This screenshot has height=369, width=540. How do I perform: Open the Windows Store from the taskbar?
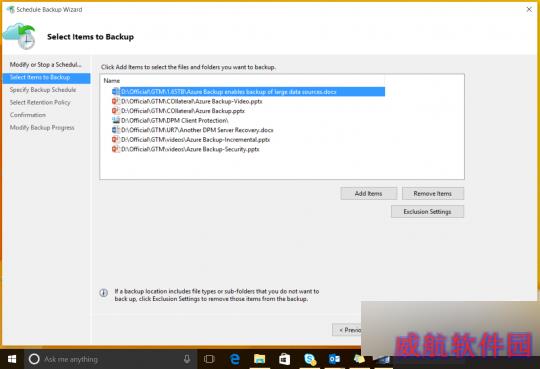[284, 359]
